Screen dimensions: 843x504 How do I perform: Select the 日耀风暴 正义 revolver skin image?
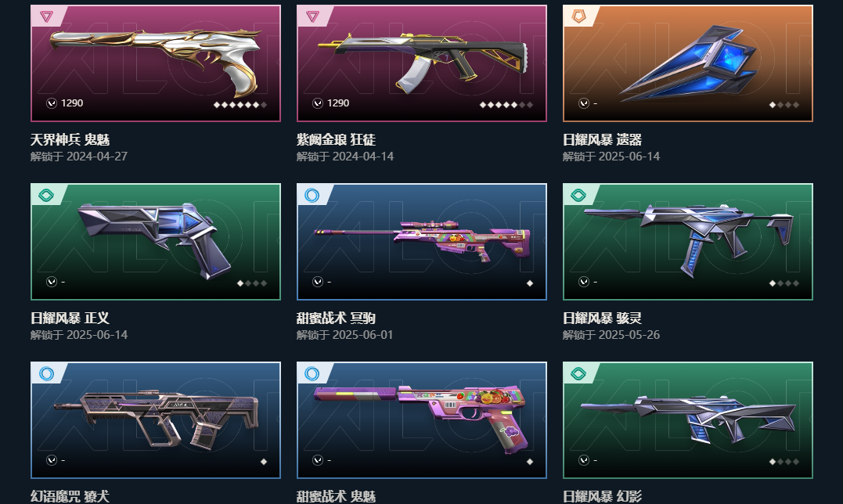click(156, 242)
